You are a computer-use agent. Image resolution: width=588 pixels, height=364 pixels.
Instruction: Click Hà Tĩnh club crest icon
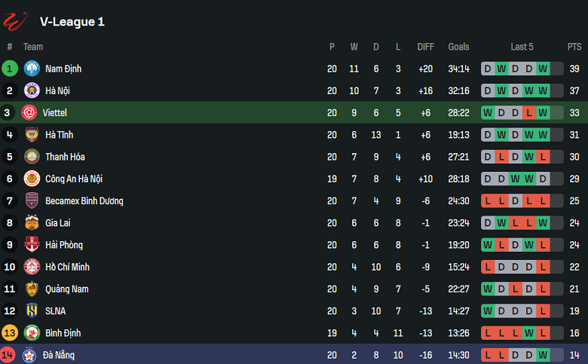[31, 135]
